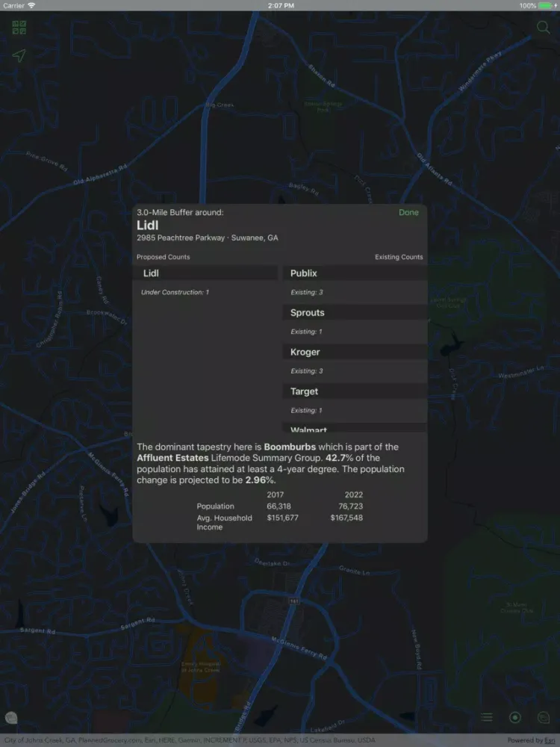The height and width of the screenshot is (747, 560).
Task: Tap 'Existing: 1' under Sprouts
Action: tap(306, 332)
